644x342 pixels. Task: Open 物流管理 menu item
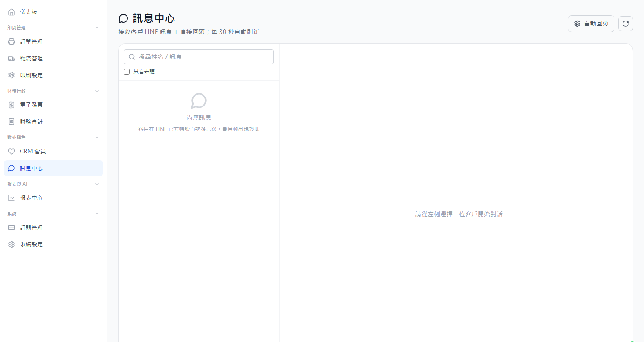53,59
